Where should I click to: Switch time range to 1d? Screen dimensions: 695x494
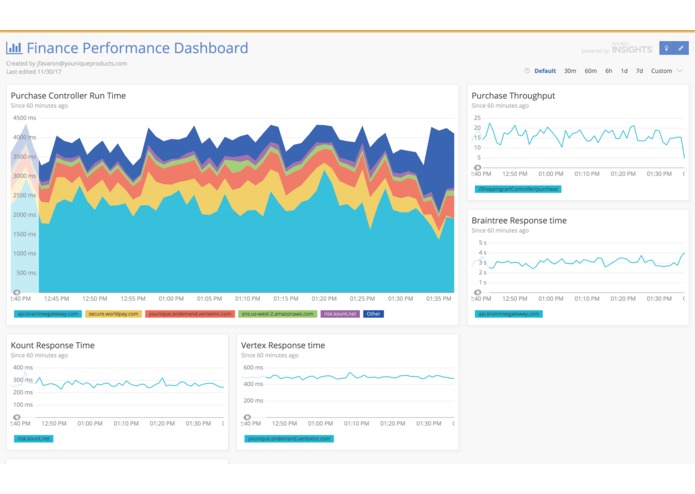(x=624, y=71)
